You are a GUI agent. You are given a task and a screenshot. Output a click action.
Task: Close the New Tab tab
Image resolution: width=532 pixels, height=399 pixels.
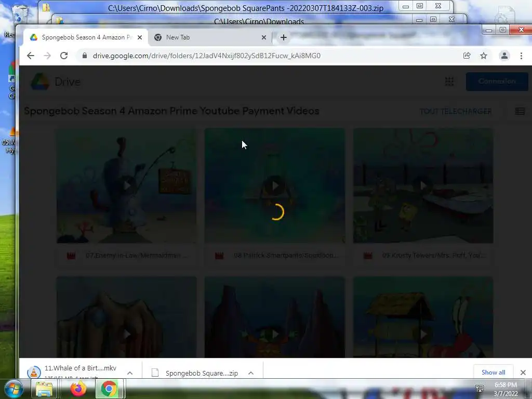pos(263,37)
